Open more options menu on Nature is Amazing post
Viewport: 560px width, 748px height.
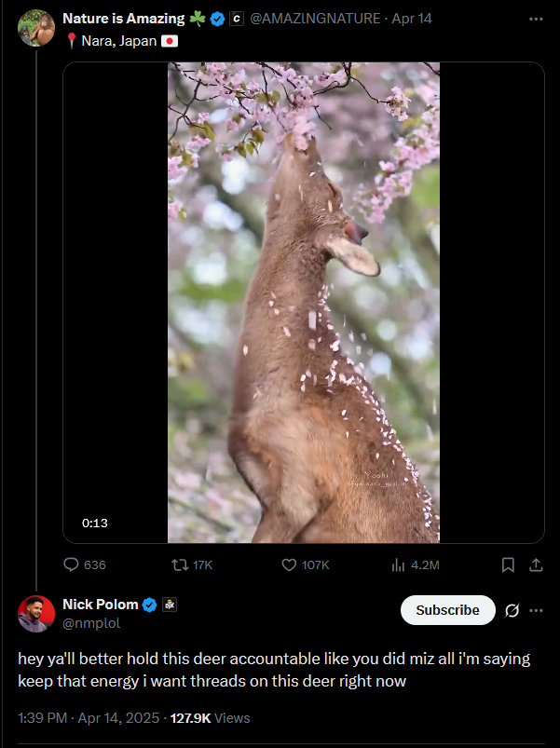click(536, 19)
